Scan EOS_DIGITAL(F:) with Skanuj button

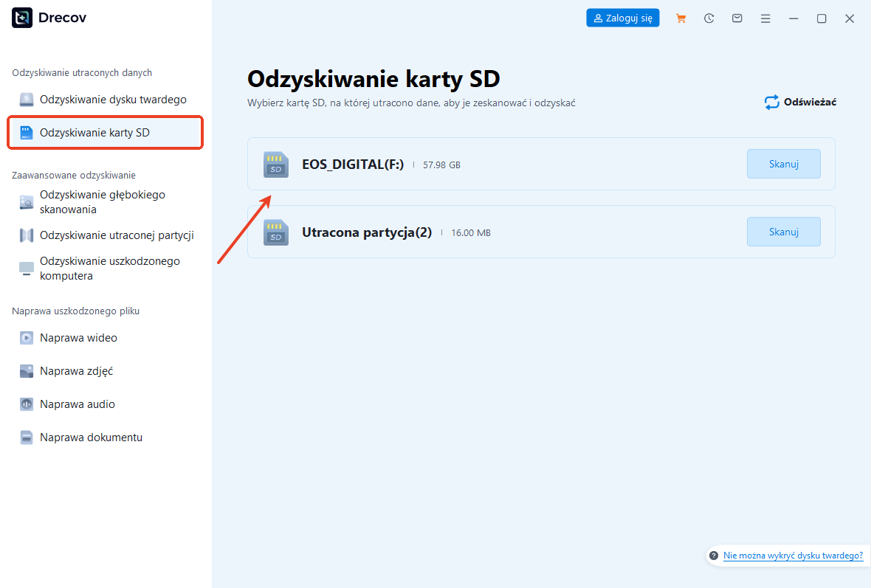783,164
